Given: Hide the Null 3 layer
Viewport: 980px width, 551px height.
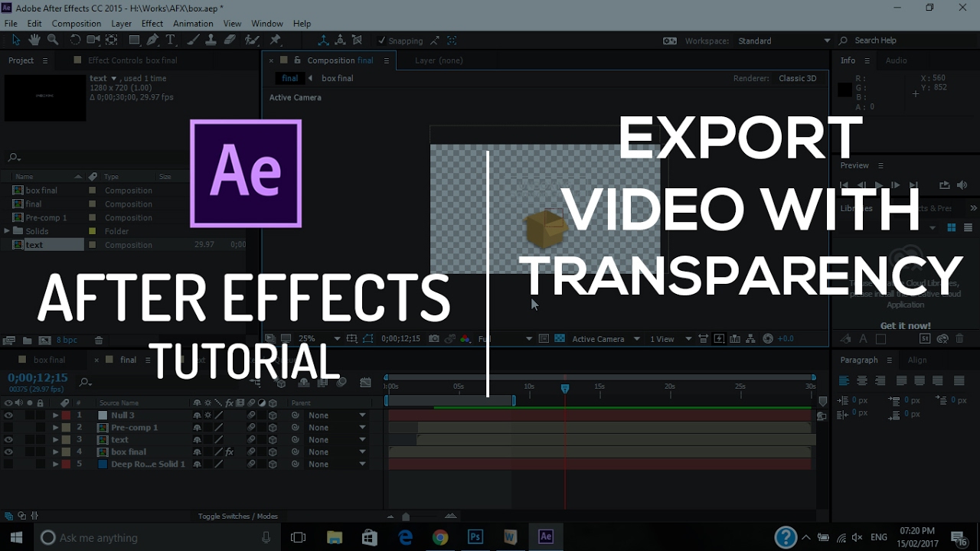Looking at the screenshot, I should pyautogui.click(x=8, y=416).
